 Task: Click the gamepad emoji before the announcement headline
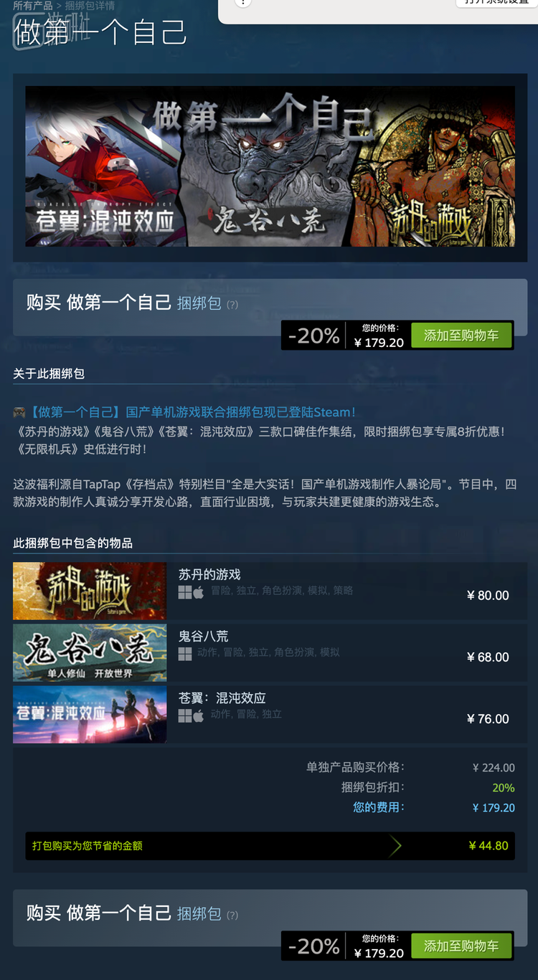click(x=19, y=413)
